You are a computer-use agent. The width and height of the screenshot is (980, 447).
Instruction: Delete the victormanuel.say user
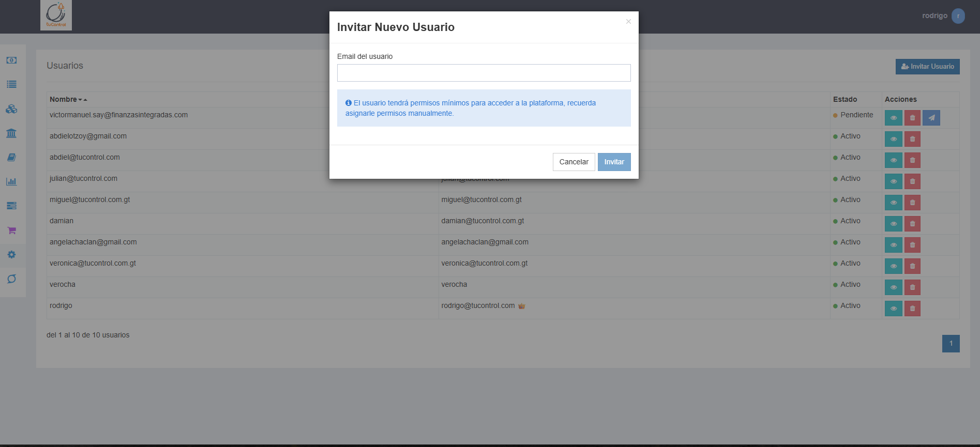point(912,118)
